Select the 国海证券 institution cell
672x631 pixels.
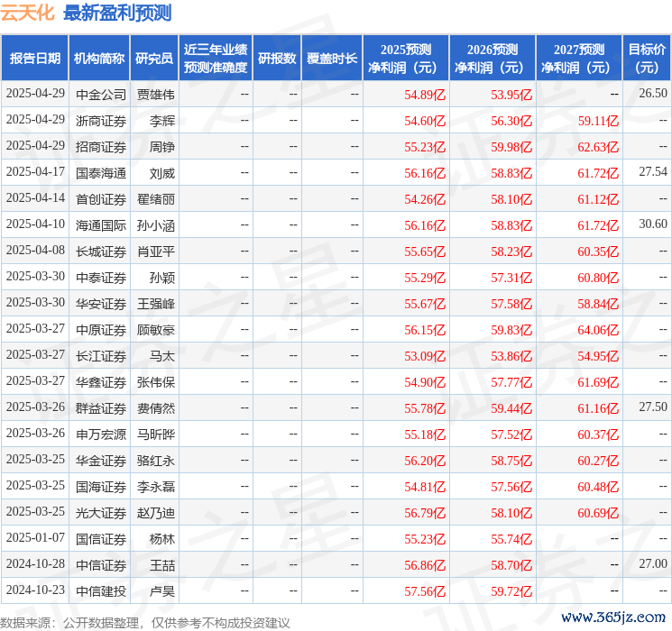(x=101, y=487)
